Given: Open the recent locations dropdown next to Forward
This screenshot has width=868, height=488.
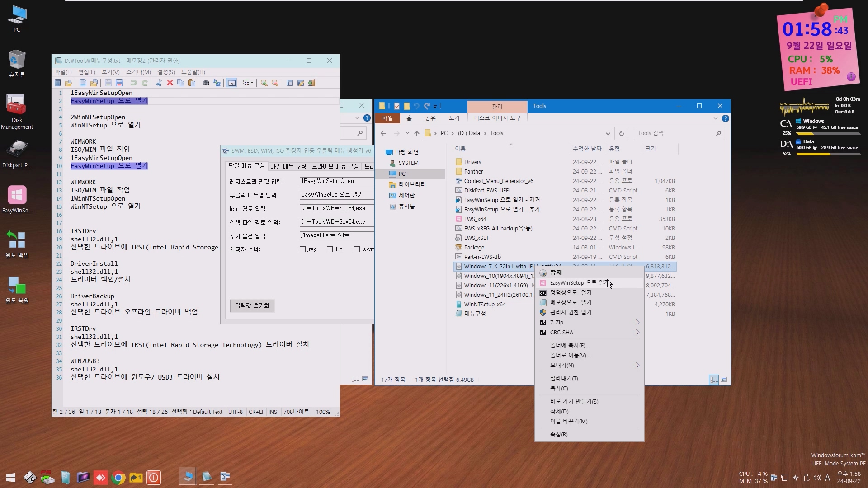Looking at the screenshot, I should click(x=407, y=133).
